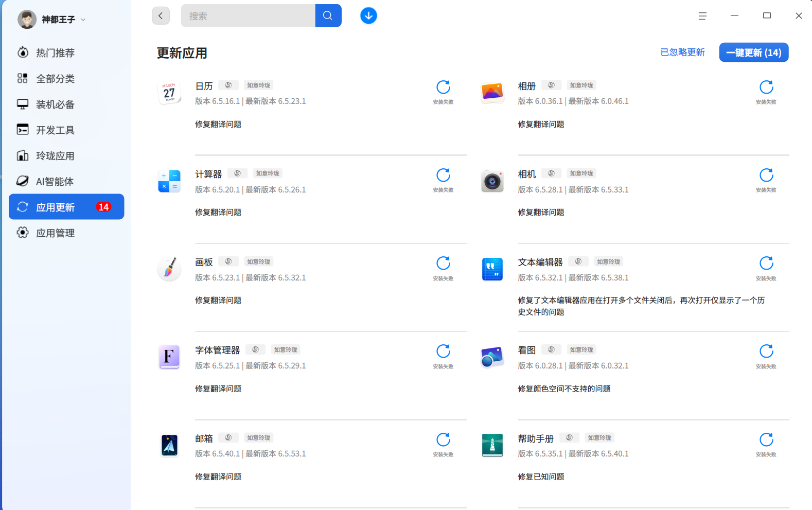Retry updating the 画板 app

pyautogui.click(x=443, y=263)
